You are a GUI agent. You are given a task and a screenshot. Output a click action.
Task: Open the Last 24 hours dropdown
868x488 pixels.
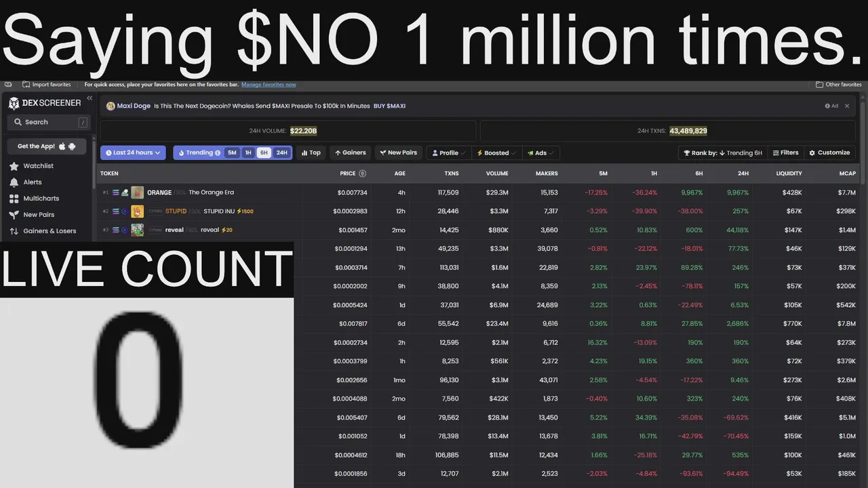point(133,153)
